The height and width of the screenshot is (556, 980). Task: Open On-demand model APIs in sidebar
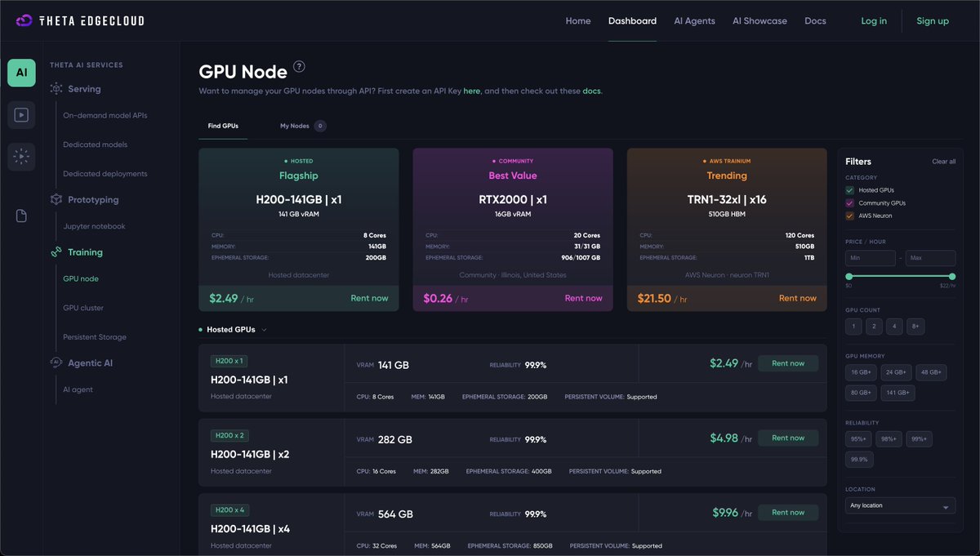point(105,115)
